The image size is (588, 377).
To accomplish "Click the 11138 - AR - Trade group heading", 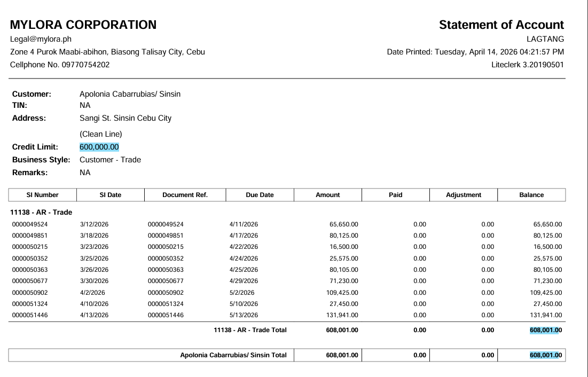I will pos(41,212).
